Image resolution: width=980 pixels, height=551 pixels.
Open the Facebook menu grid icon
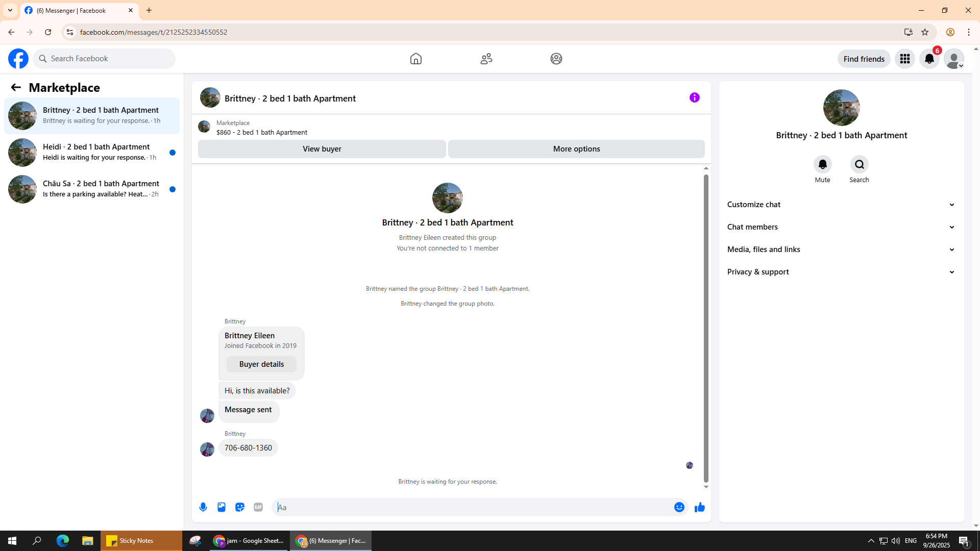(x=904, y=59)
